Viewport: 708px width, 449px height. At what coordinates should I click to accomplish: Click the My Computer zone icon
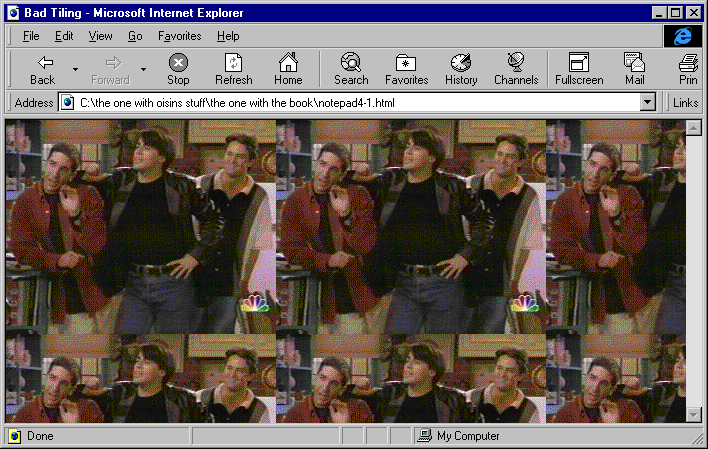click(424, 435)
